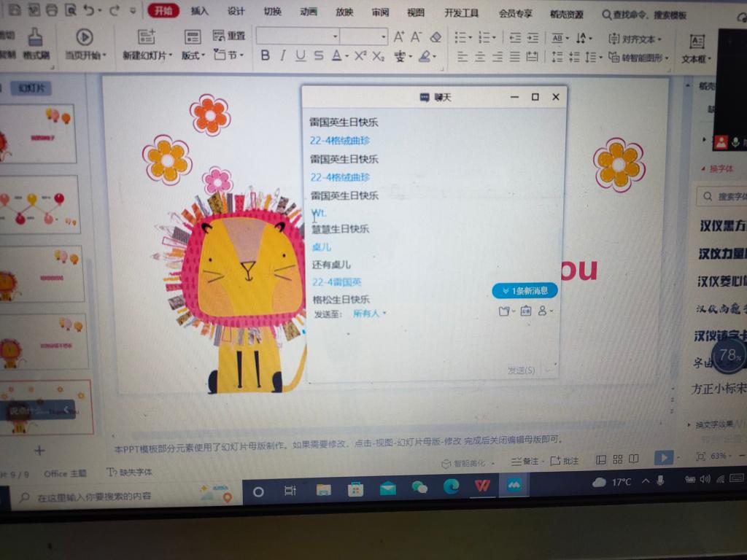Insert a text box via 文本框 icon
The image size is (747, 560).
(696, 42)
